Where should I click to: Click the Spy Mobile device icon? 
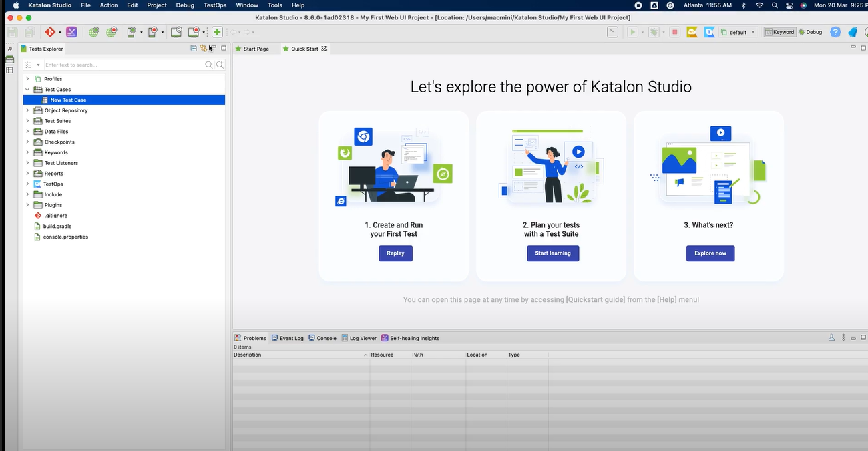point(132,32)
